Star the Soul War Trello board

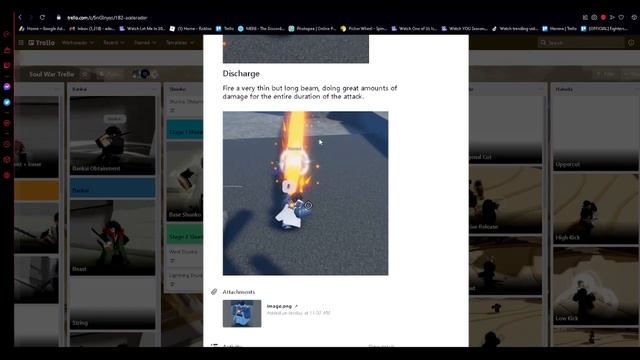click(85, 74)
